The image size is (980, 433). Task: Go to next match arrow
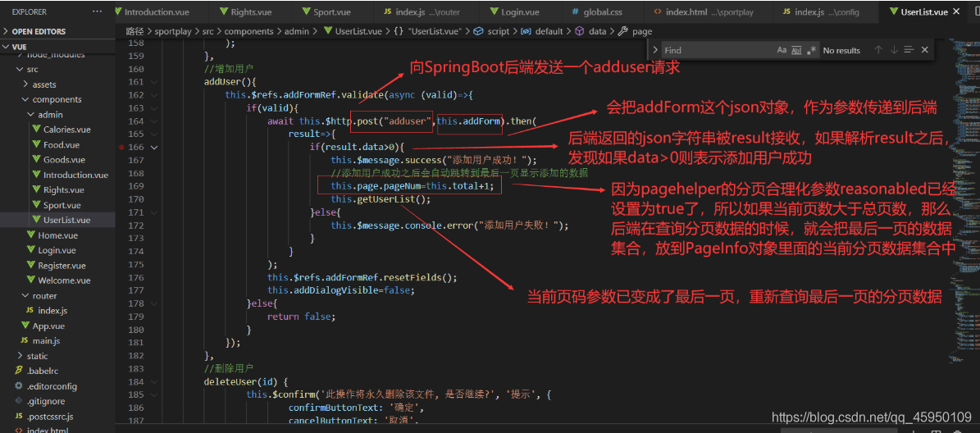(894, 50)
